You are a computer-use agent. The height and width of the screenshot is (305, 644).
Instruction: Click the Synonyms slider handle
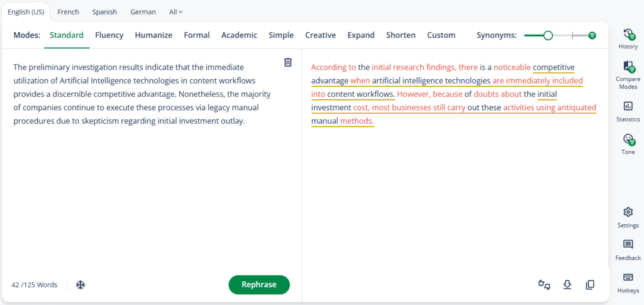[x=548, y=35]
